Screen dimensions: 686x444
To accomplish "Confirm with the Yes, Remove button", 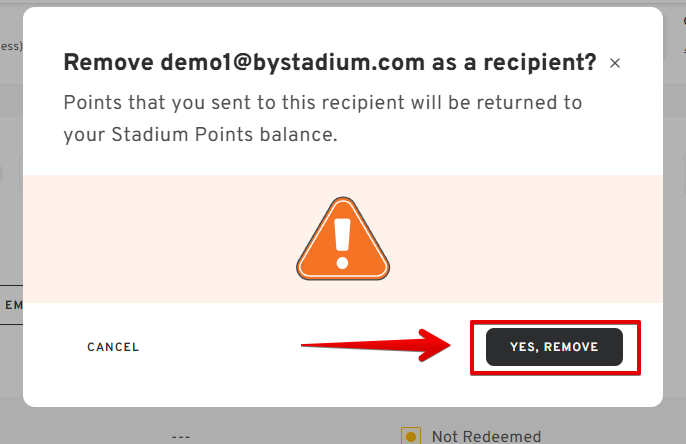I will pos(554,347).
